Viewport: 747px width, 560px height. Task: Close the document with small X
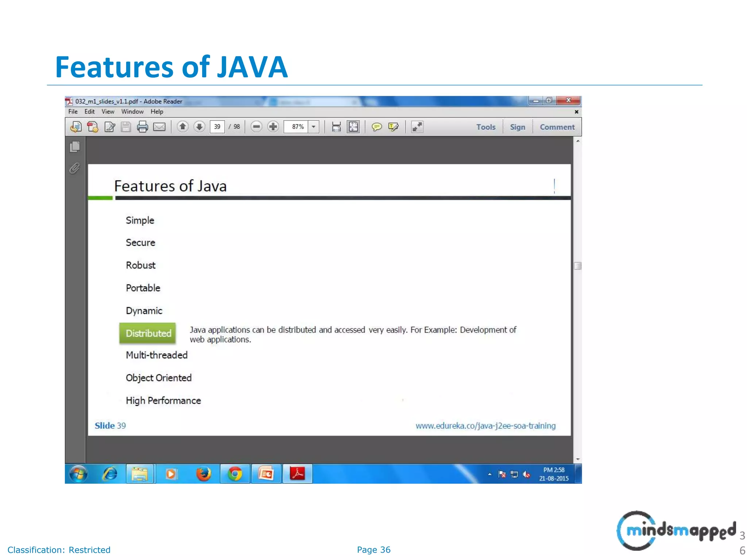tap(576, 112)
